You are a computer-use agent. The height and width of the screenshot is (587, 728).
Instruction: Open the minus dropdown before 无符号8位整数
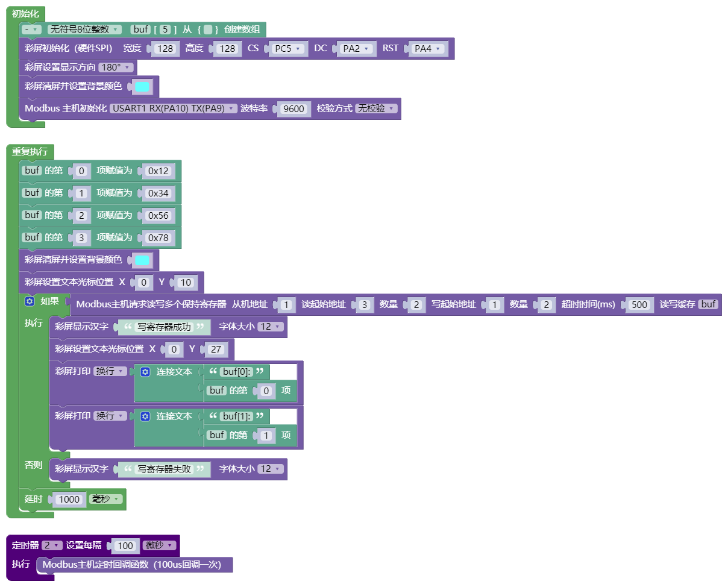point(31,29)
